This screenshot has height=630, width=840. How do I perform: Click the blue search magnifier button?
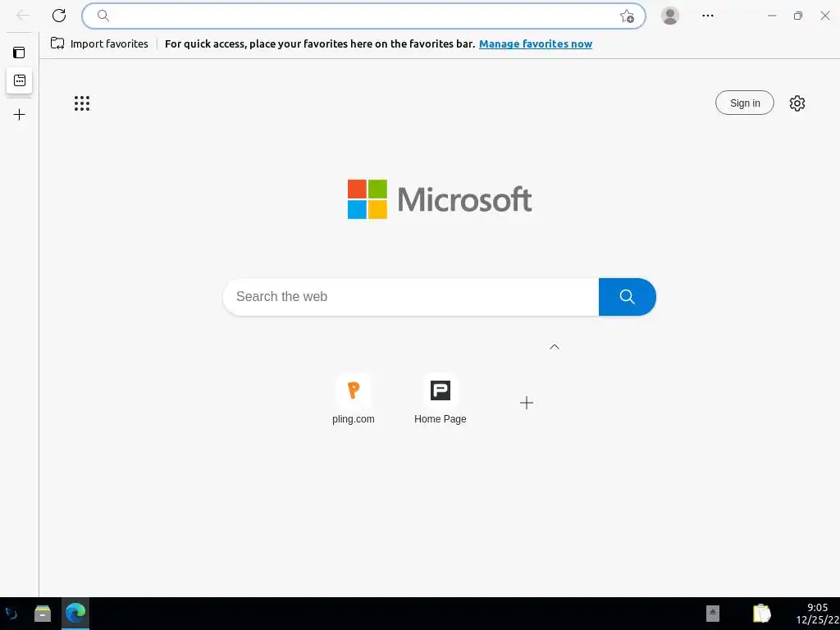[628, 297]
